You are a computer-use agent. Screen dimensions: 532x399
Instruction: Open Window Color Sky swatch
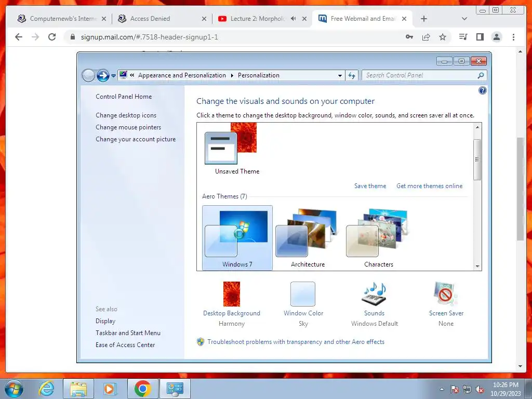pos(303,294)
